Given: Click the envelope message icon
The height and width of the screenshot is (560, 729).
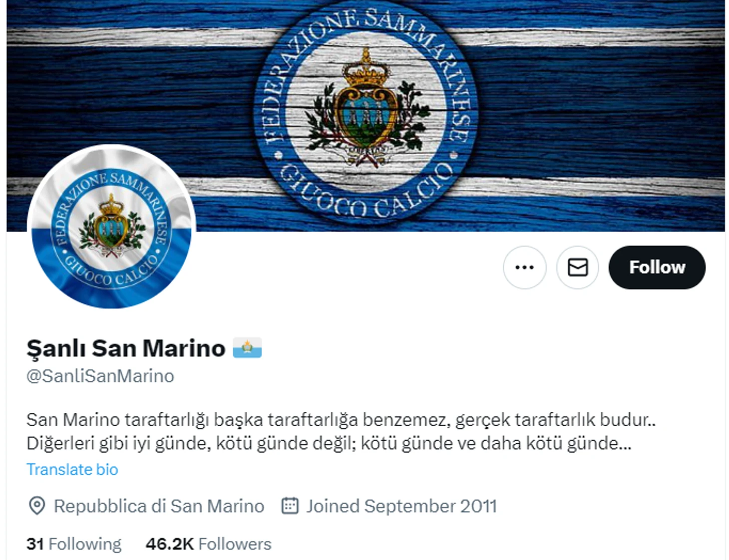Looking at the screenshot, I should (578, 267).
